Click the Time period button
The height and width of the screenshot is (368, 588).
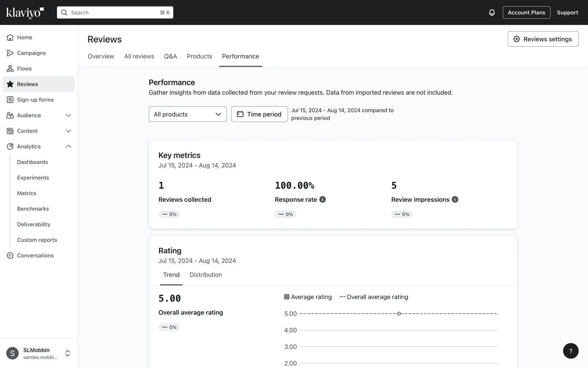(x=259, y=114)
